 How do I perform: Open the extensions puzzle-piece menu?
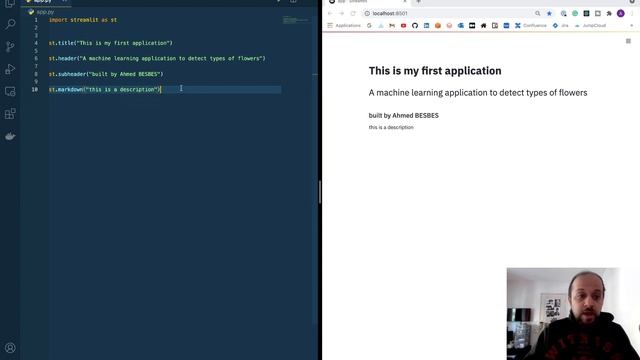point(609,13)
